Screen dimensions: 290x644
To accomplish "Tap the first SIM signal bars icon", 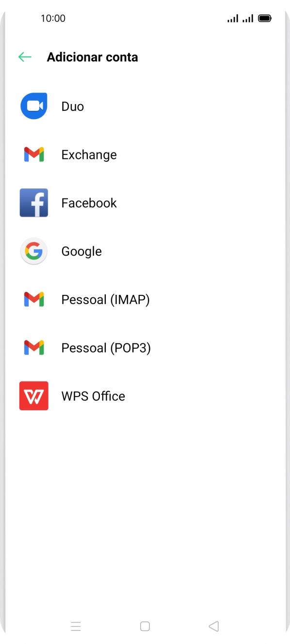I will pos(232,18).
